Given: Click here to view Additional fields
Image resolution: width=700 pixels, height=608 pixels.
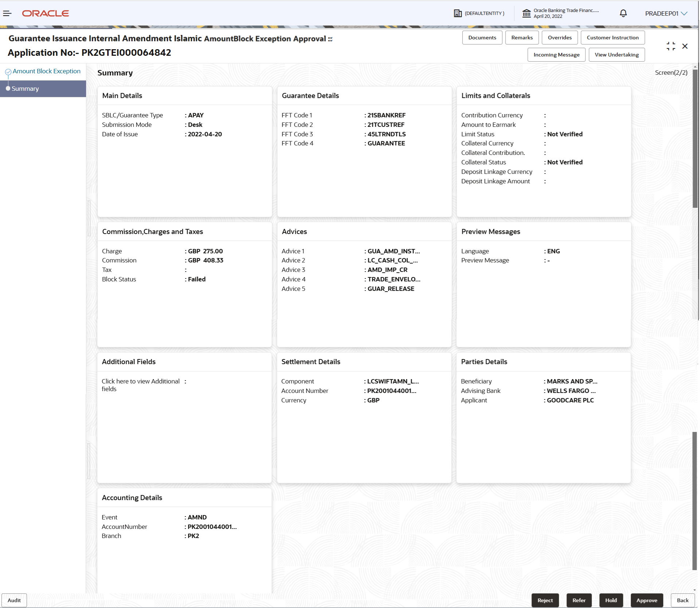Looking at the screenshot, I should coord(141,385).
